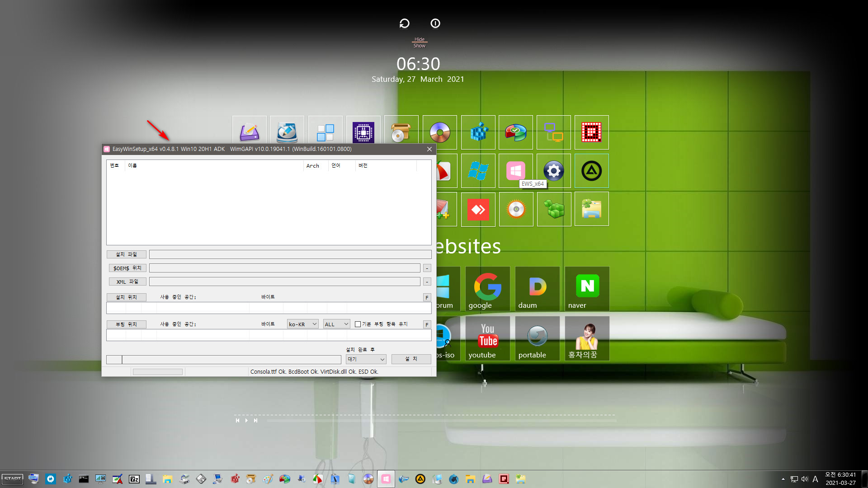
Task: Open the ko-KR language dropdown
Action: (303, 324)
